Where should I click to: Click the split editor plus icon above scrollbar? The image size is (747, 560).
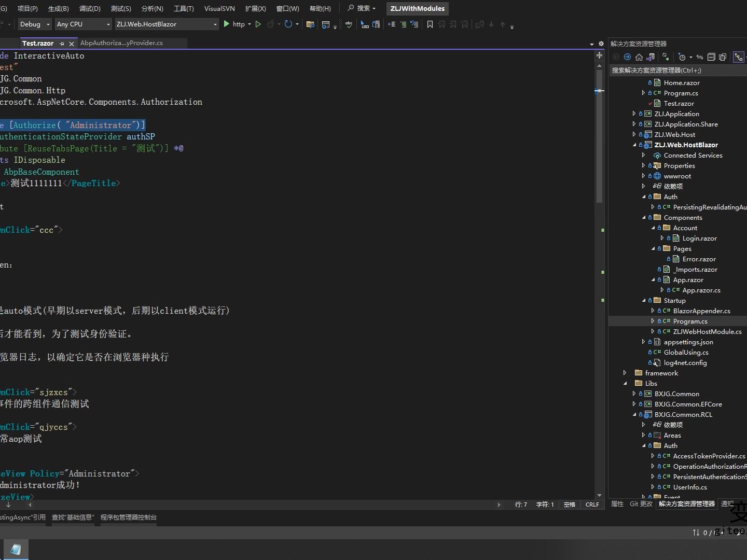point(600,55)
